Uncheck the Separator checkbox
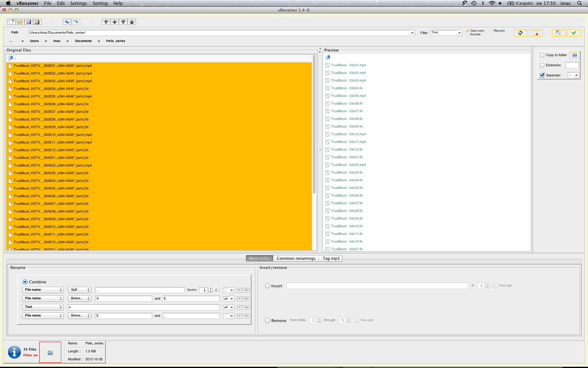 click(542, 75)
